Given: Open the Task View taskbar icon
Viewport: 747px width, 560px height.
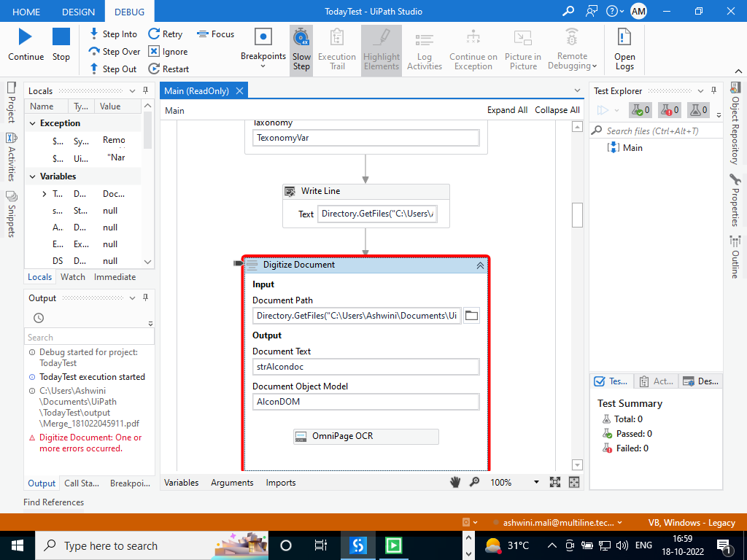Looking at the screenshot, I should (321, 545).
